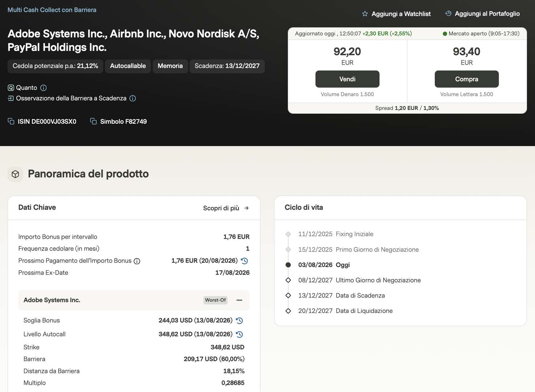Click the 93,40 ask price
This screenshot has height=392, width=535.
point(467,52)
